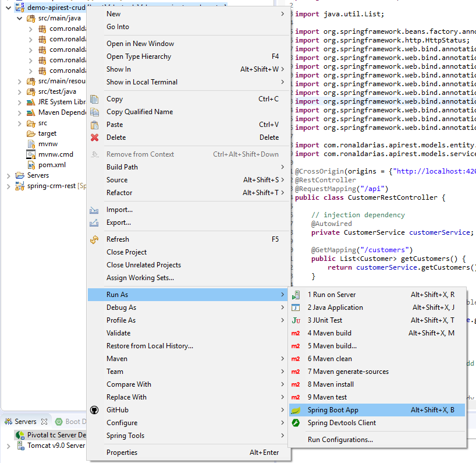Click the target folder icon

pos(31,134)
